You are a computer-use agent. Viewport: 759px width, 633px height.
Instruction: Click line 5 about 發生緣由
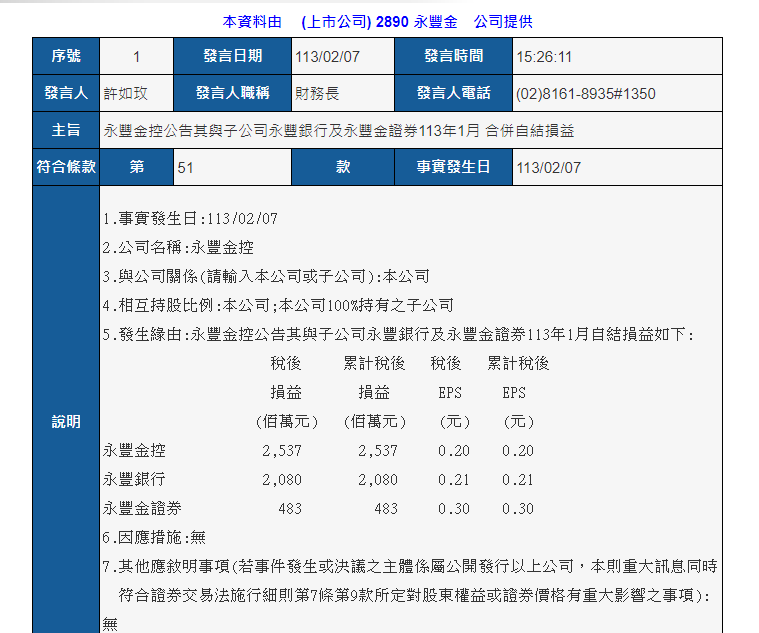click(x=398, y=335)
